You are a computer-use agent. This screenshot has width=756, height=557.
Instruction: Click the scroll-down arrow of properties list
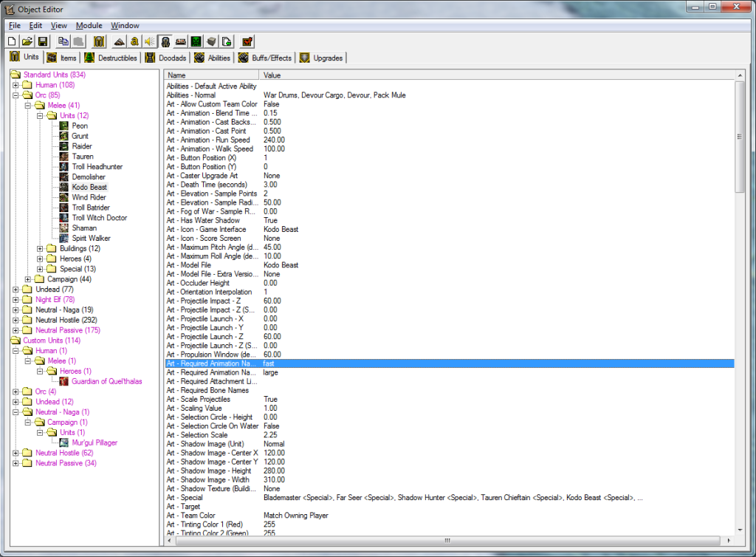pos(740,530)
